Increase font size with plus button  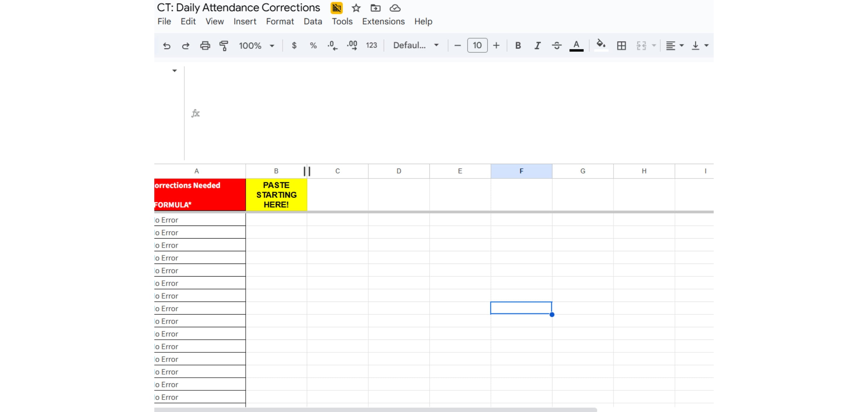(x=496, y=46)
